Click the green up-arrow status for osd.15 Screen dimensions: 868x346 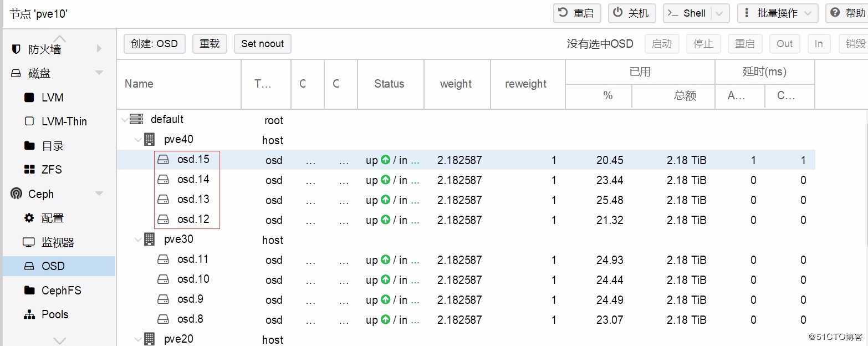(386, 160)
